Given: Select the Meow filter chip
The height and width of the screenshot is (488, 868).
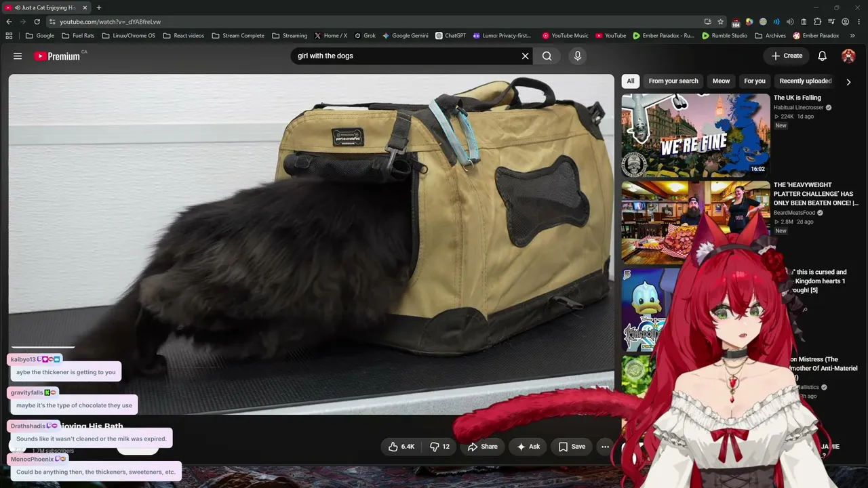Looking at the screenshot, I should coord(721,81).
